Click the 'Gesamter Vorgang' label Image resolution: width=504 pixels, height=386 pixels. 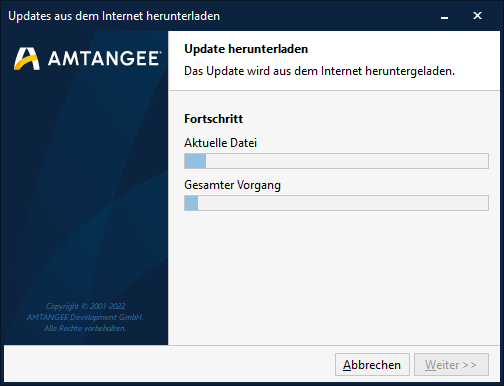pos(232,185)
